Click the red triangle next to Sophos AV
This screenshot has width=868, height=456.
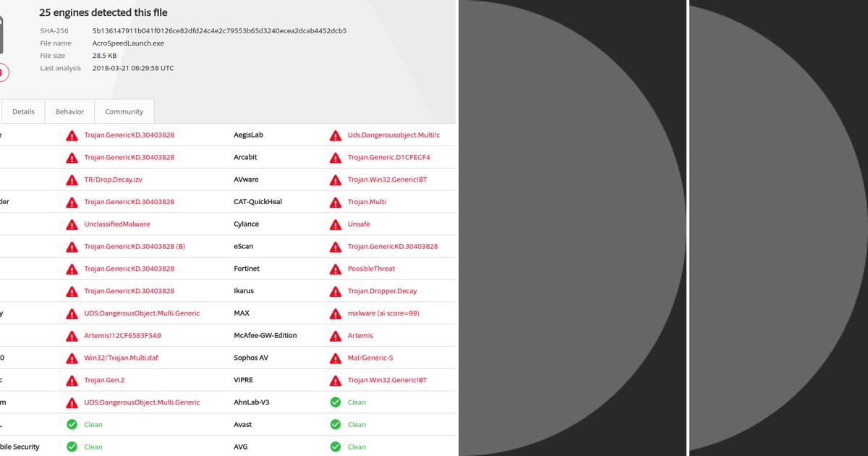click(x=335, y=358)
